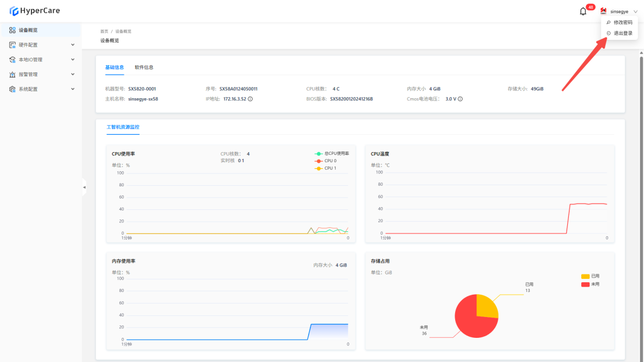Toggle CPU 0 series in legend

(319, 161)
